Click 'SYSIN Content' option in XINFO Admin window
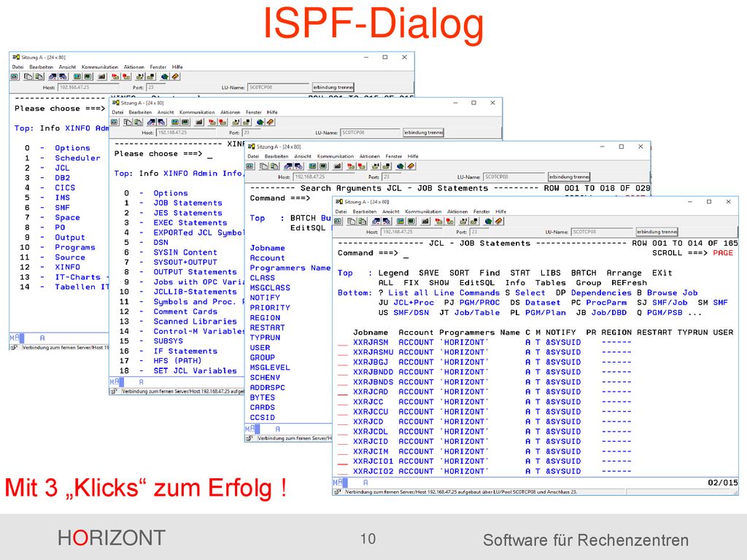The image size is (747, 560). [185, 252]
